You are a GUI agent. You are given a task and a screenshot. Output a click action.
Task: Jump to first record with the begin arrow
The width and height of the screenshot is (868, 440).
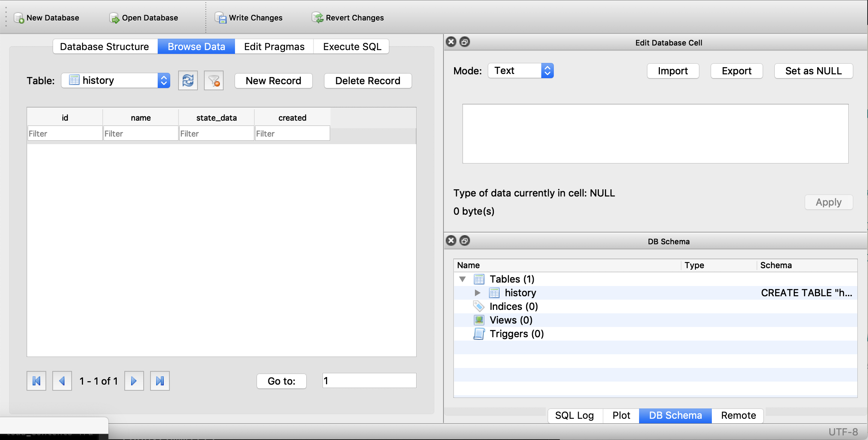coord(36,381)
